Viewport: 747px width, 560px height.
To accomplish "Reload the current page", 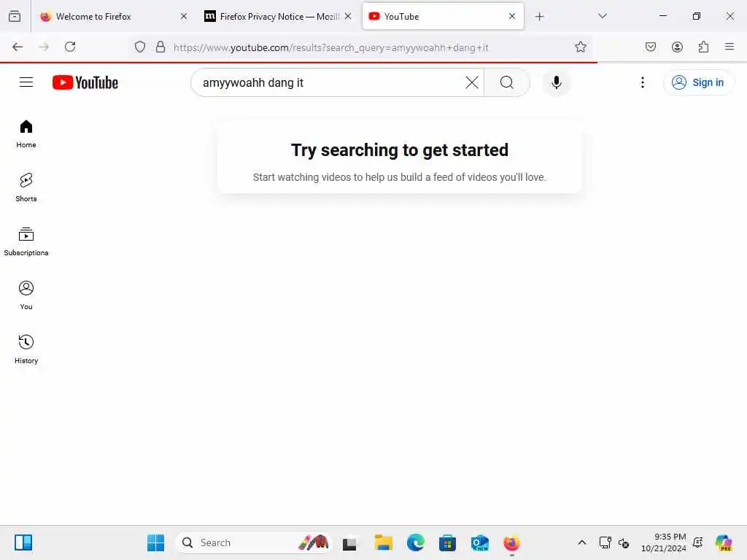I will point(70,47).
